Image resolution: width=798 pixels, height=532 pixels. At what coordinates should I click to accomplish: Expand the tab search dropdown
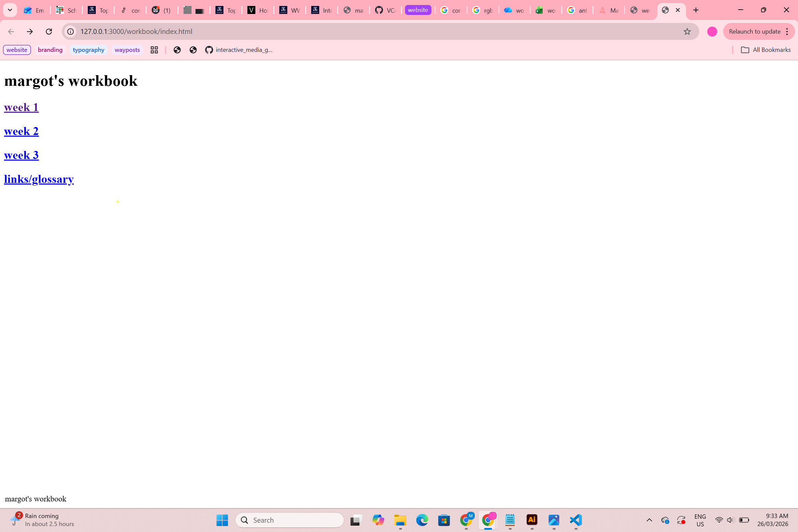pyautogui.click(x=10, y=10)
